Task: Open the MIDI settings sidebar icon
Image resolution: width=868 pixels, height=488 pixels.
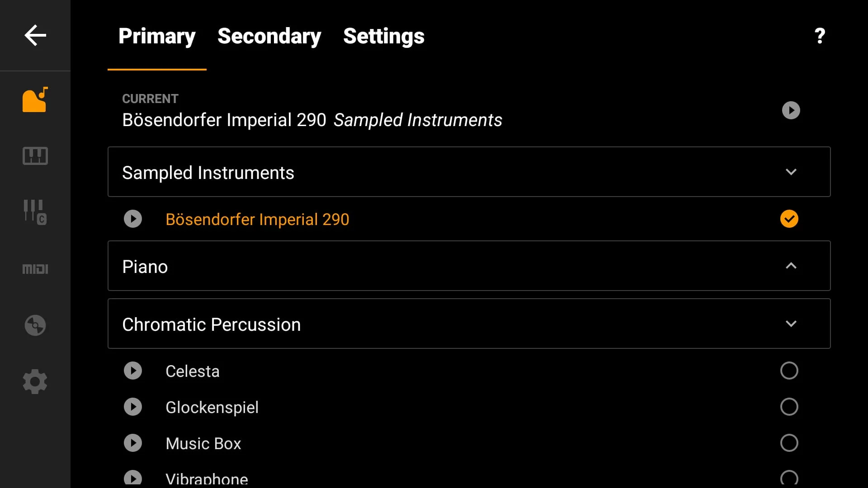Action: point(35,269)
